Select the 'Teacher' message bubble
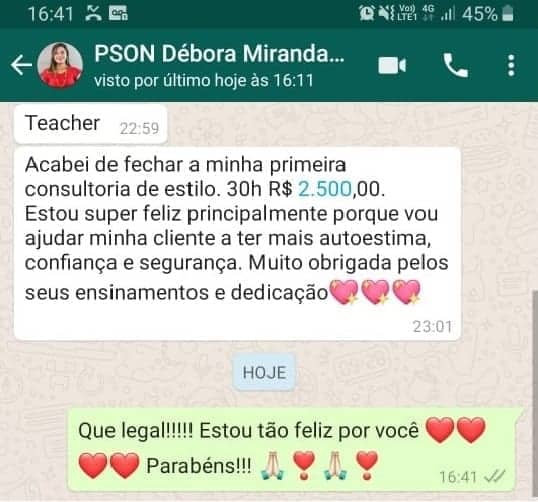Screen dimensions: 538x502 click(x=91, y=124)
